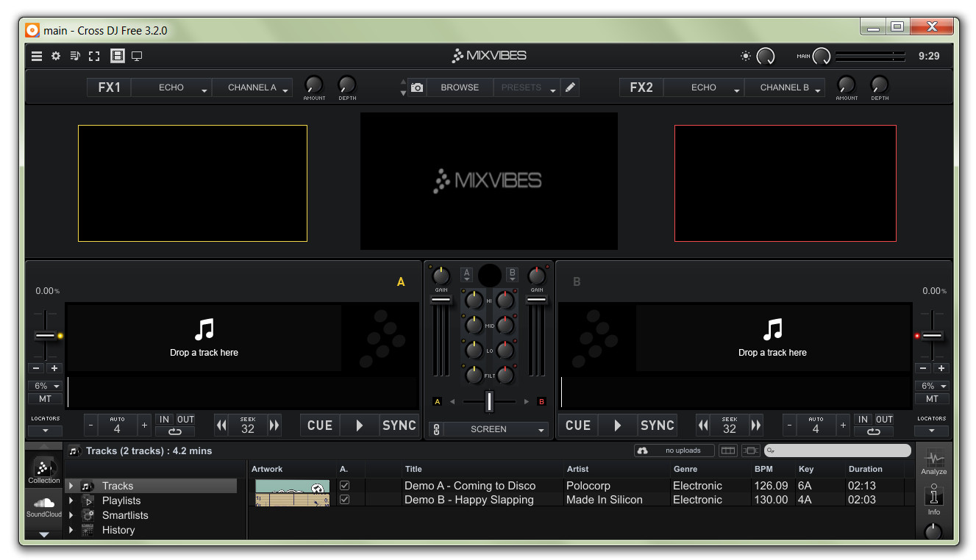Image resolution: width=976 pixels, height=560 pixels.
Task: Open the Collection panel icon
Action: coord(44,470)
